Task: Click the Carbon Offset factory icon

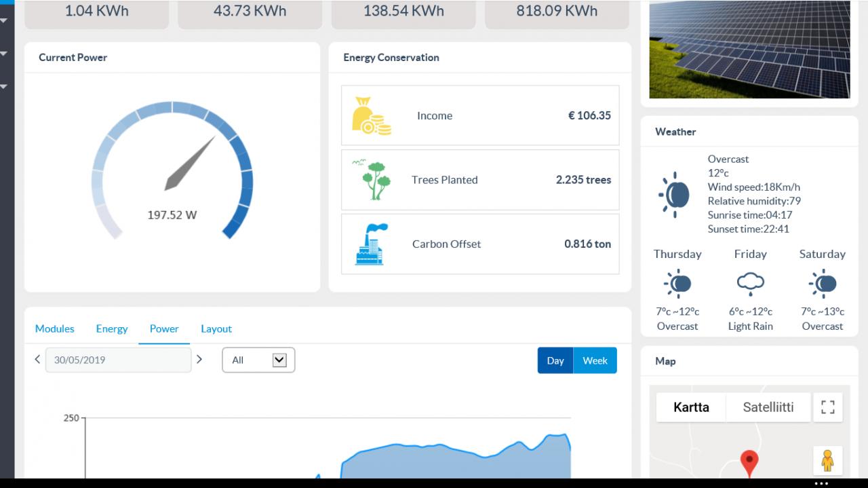Action: (372, 244)
